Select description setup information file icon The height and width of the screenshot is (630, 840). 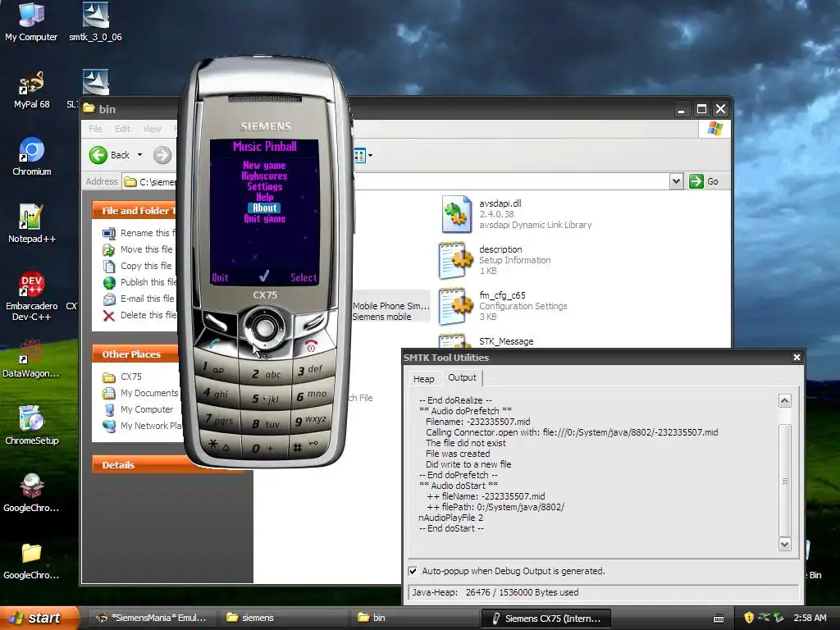pos(456,260)
